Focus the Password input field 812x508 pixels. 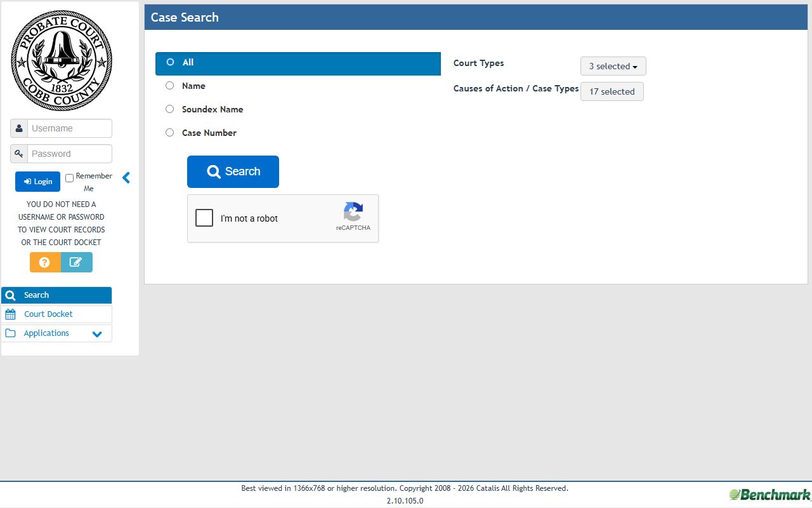click(70, 154)
